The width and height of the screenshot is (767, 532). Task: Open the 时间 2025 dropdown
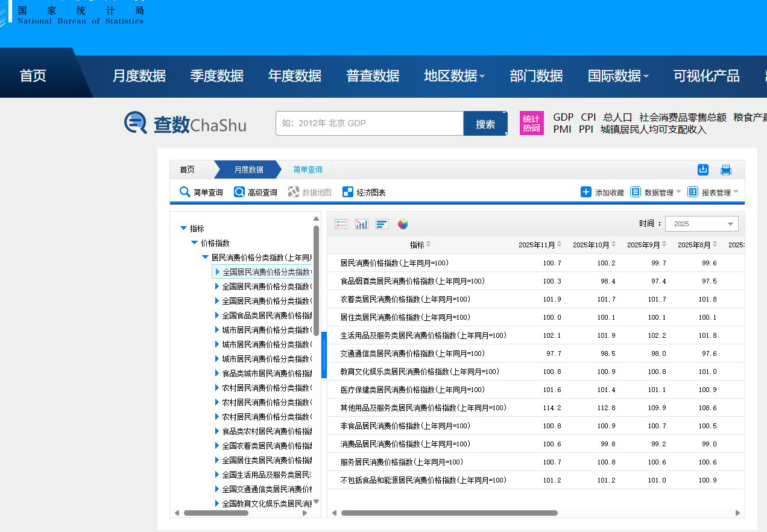(701, 224)
